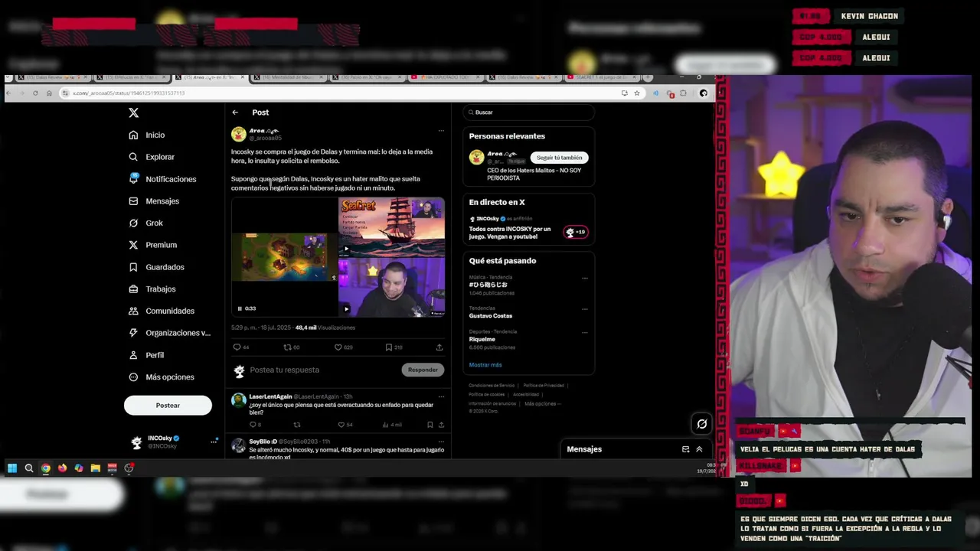Open the Explorar page
The width and height of the screenshot is (980, 551).
[152, 157]
